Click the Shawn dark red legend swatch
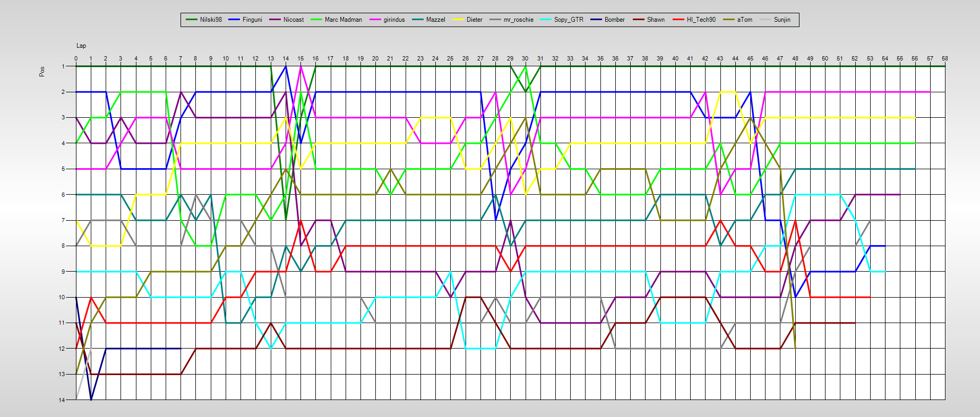The height and width of the screenshot is (417, 980). coord(637,20)
